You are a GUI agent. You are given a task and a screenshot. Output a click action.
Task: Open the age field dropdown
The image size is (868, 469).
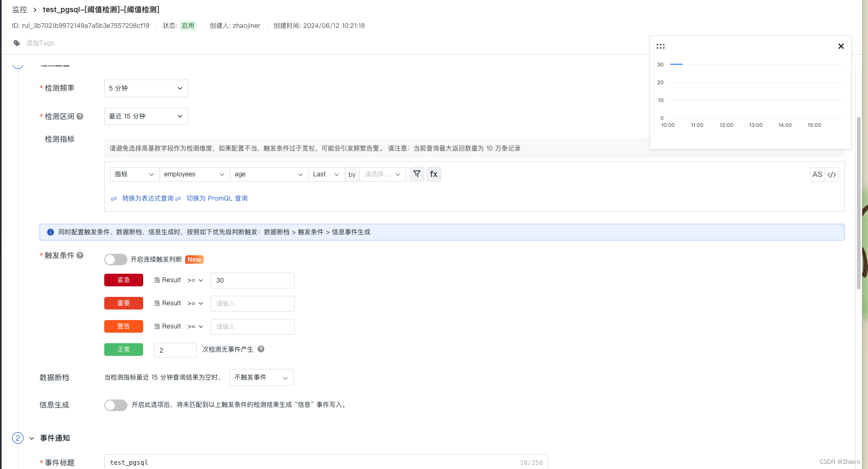click(x=269, y=174)
